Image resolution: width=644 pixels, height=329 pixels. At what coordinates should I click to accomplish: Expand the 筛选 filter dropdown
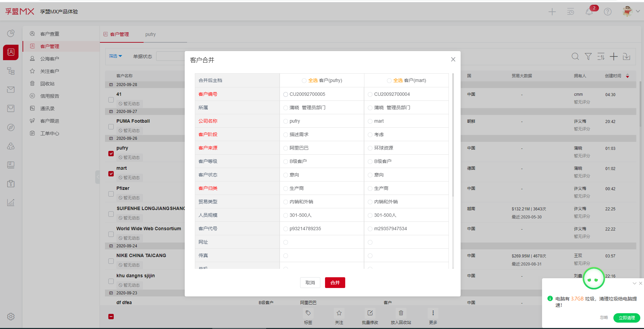pyautogui.click(x=115, y=56)
